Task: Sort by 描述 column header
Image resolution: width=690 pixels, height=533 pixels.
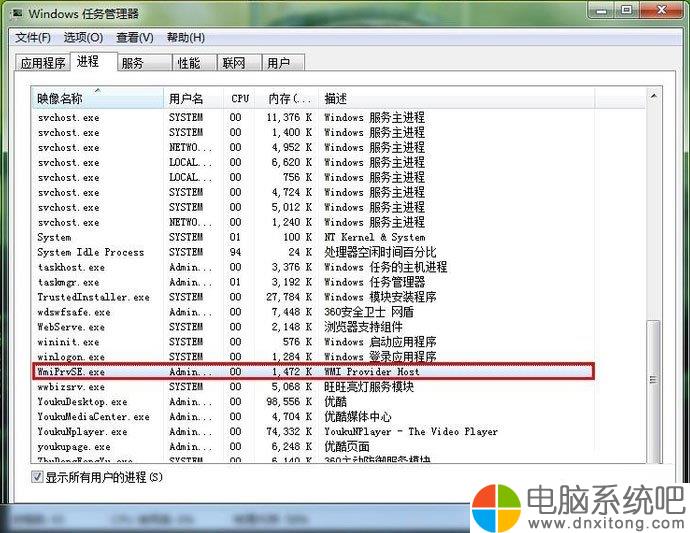Action: 456,98
